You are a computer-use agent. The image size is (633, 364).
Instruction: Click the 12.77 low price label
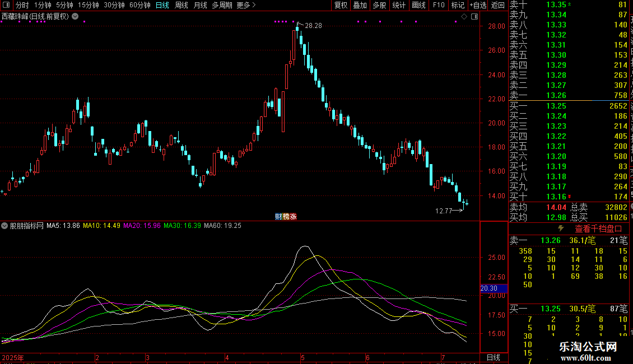click(x=444, y=211)
